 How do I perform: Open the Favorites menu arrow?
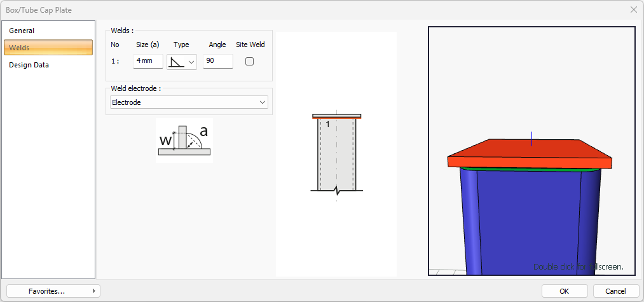coord(95,291)
